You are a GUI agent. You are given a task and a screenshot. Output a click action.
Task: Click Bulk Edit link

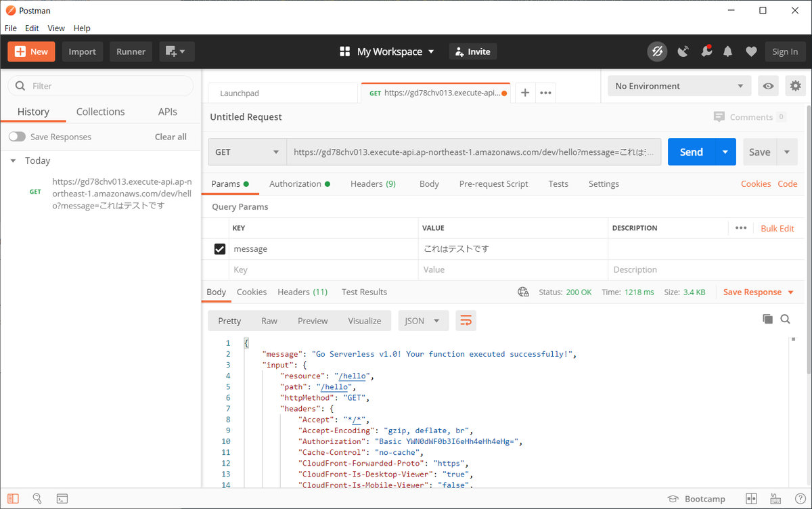pos(777,229)
